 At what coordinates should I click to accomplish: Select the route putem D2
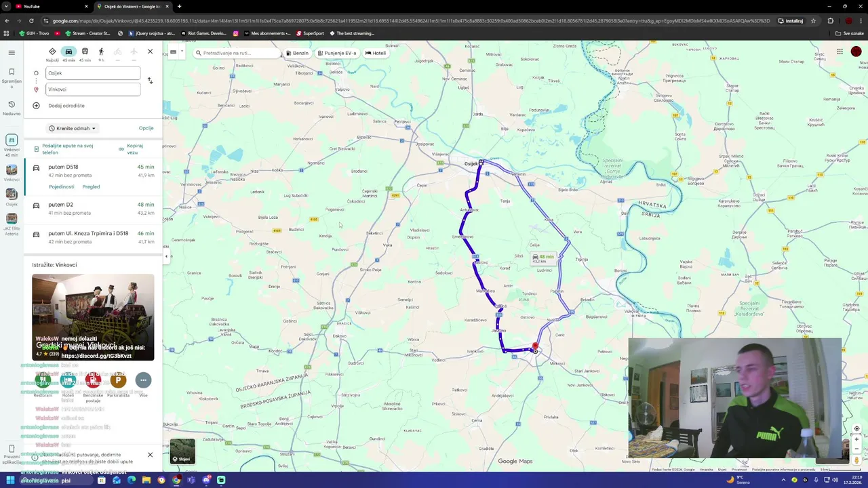point(93,208)
